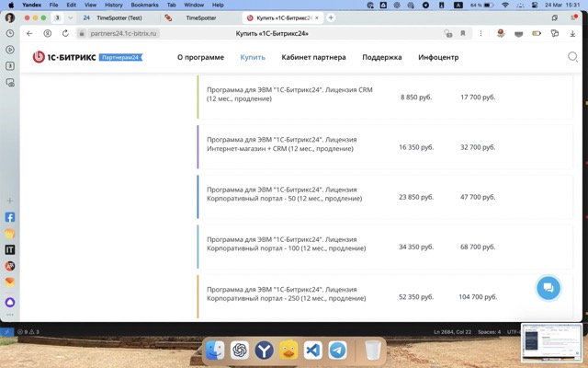Open the Alice assistant in sidebar

[10, 302]
